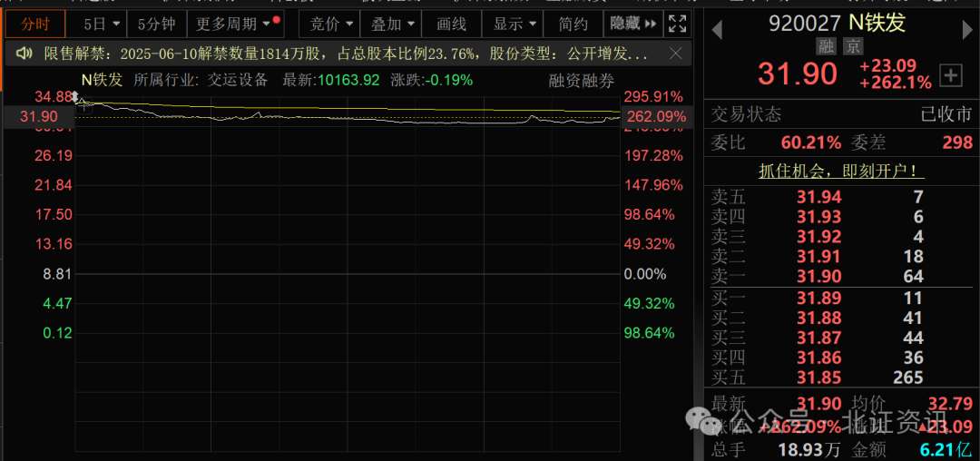Switch to the 5分钟 chart tab
The height and width of the screenshot is (461, 980).
click(x=156, y=25)
